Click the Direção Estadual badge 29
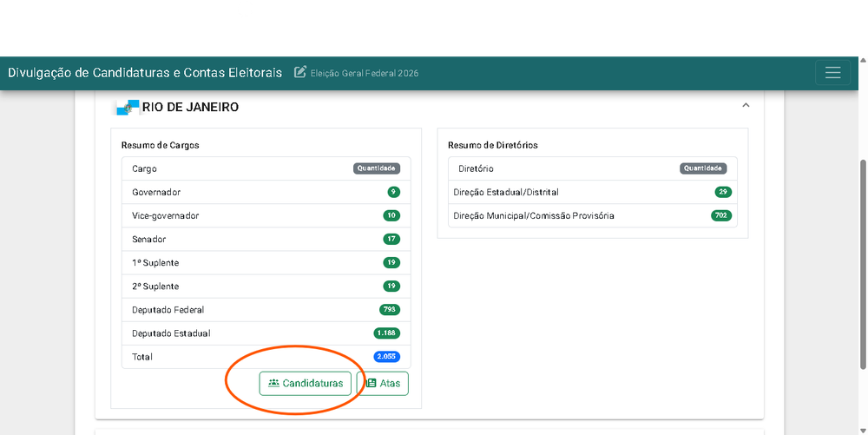 point(723,192)
